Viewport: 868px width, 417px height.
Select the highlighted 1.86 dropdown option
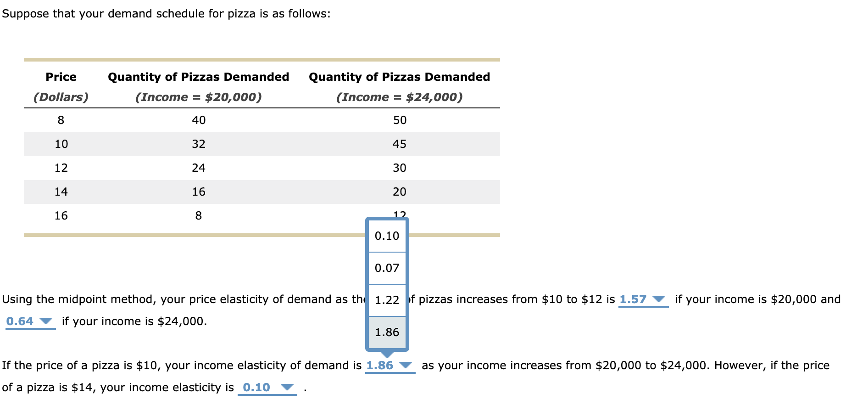387,332
